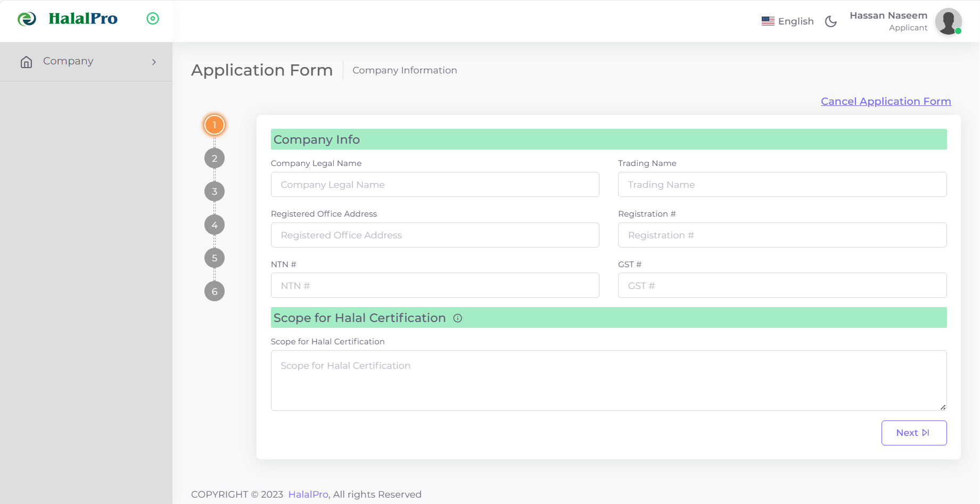Jump to step 3 circle
The width and height of the screenshot is (980, 504).
click(215, 192)
